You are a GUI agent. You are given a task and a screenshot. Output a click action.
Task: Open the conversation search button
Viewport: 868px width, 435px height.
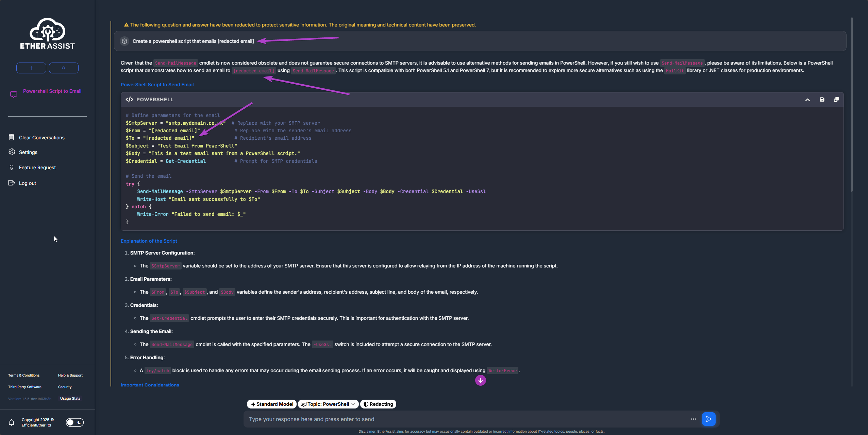click(x=64, y=68)
